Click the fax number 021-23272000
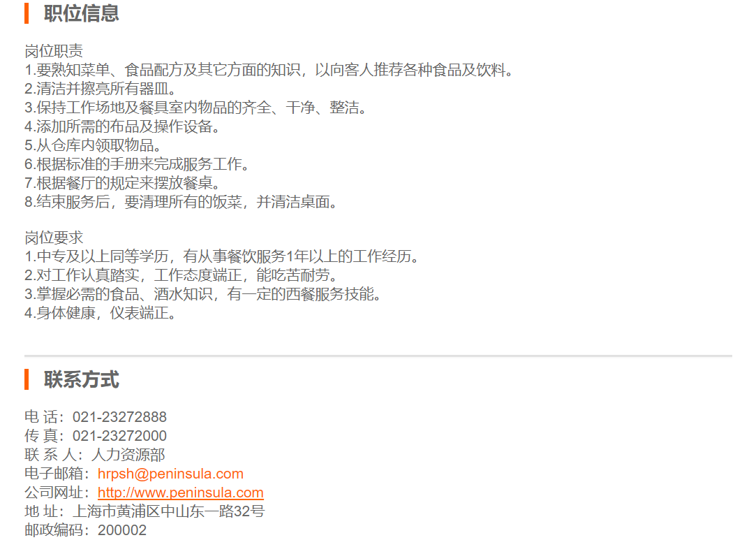Image resolution: width=756 pixels, height=547 pixels. tap(119, 436)
